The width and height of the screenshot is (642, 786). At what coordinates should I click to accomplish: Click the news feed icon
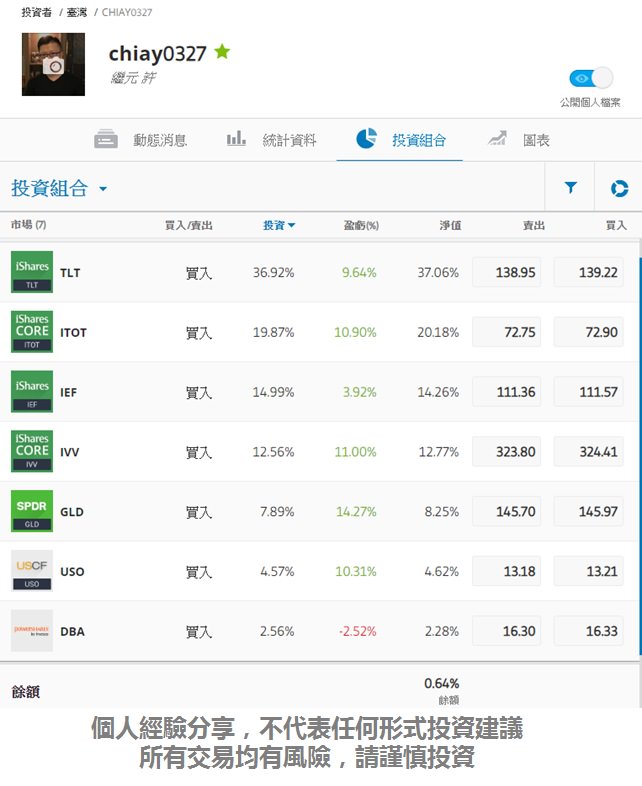click(x=106, y=139)
